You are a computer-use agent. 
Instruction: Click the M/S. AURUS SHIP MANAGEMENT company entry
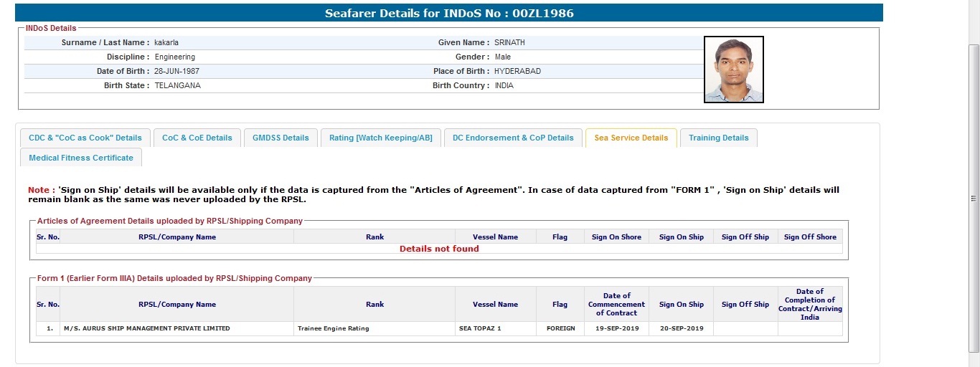point(147,328)
